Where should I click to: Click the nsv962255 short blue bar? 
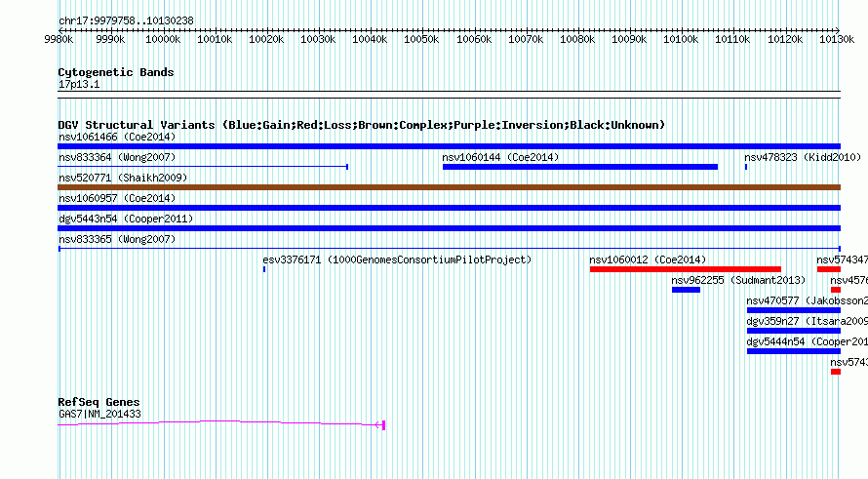click(686, 290)
